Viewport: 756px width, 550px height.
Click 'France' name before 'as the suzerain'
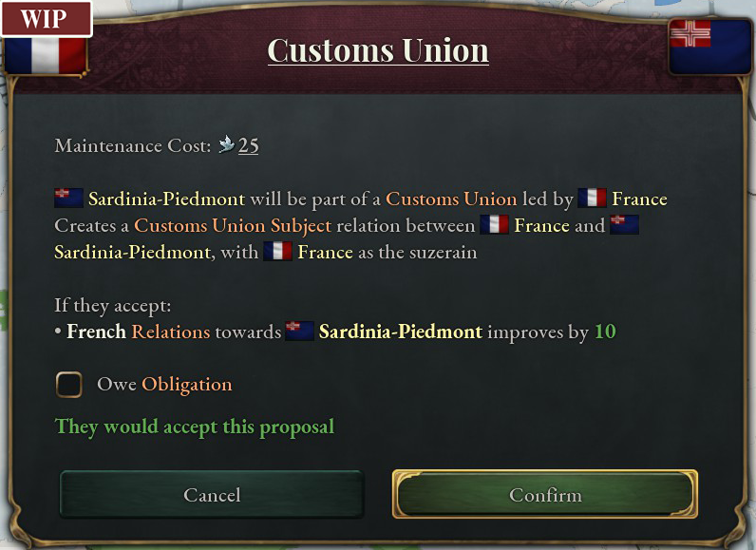pyautogui.click(x=325, y=253)
